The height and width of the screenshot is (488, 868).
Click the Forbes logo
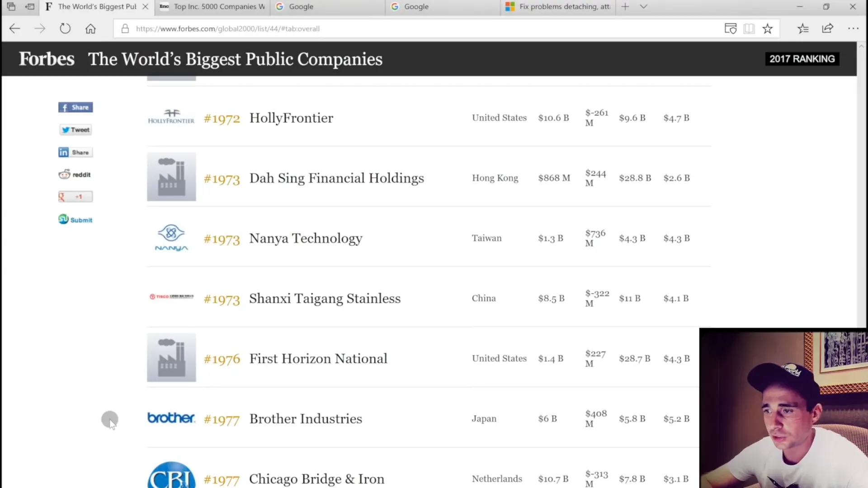[x=47, y=59]
